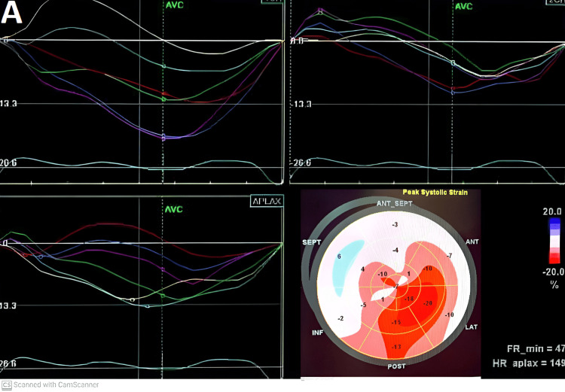Click the Peak Systolic Strain title
Screen dimensions: 565x392
(435, 192)
